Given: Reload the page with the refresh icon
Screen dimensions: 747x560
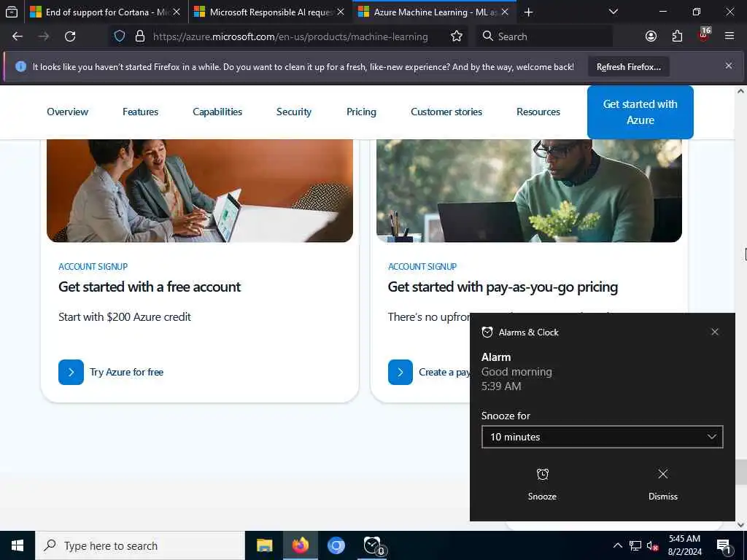Looking at the screenshot, I should coord(70,36).
